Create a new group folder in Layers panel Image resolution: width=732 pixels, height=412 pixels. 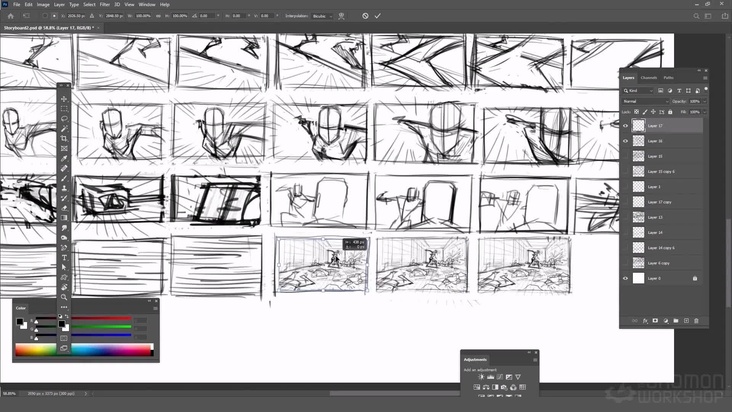coord(676,321)
